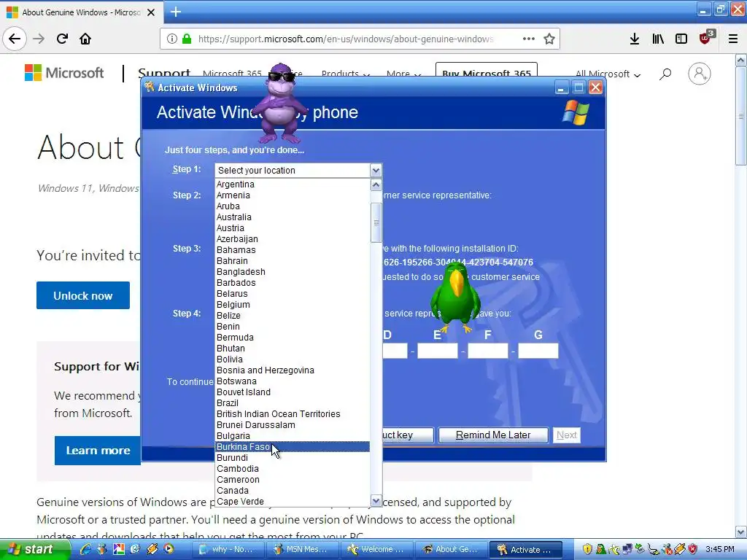Click the Buy Microsoft 365 button

tap(487, 71)
